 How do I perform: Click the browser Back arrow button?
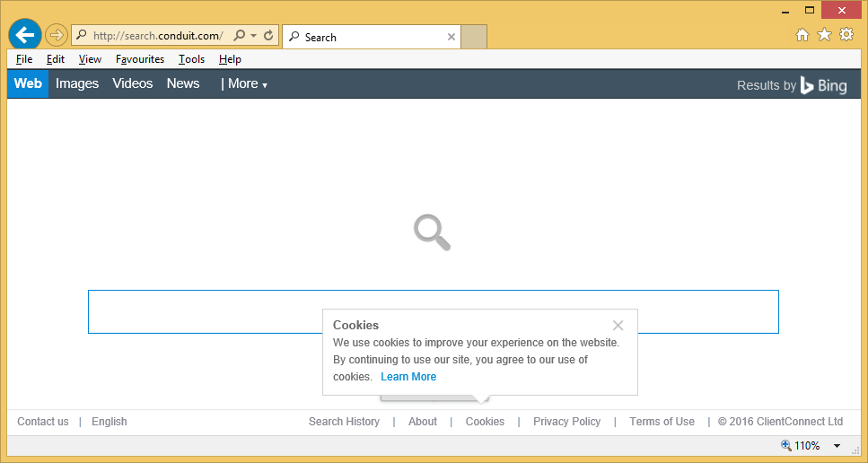pos(25,35)
